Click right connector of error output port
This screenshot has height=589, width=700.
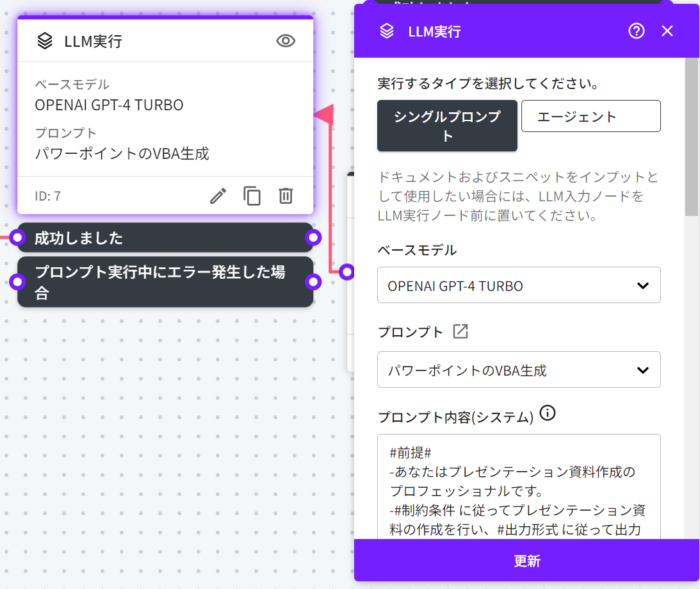pyautogui.click(x=313, y=282)
